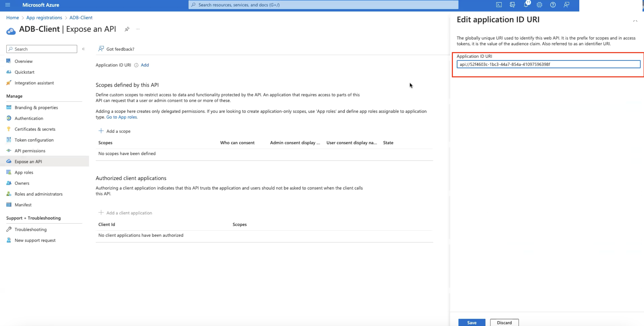The image size is (644, 326).
Task: Select API permissions in the sidebar
Action: (30, 151)
